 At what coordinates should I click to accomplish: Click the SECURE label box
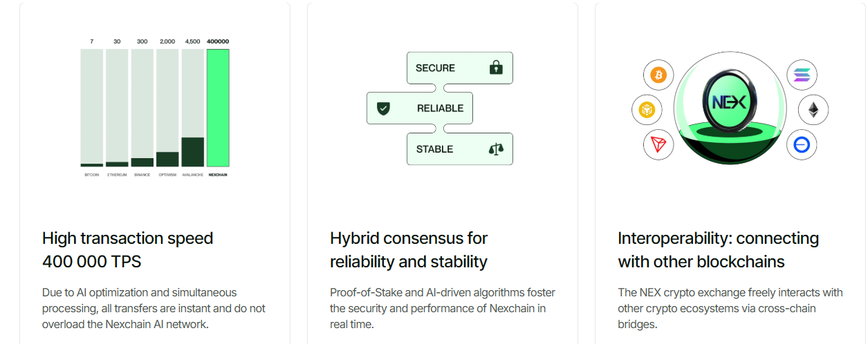click(459, 68)
